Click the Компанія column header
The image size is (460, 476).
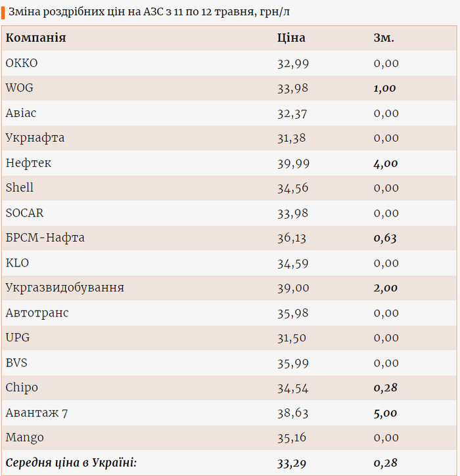[35, 38]
